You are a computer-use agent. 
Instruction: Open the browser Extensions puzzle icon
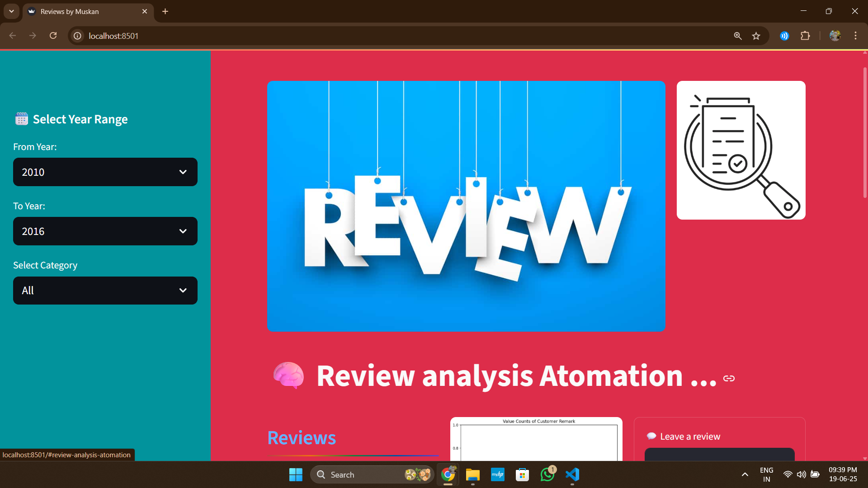pyautogui.click(x=805, y=36)
